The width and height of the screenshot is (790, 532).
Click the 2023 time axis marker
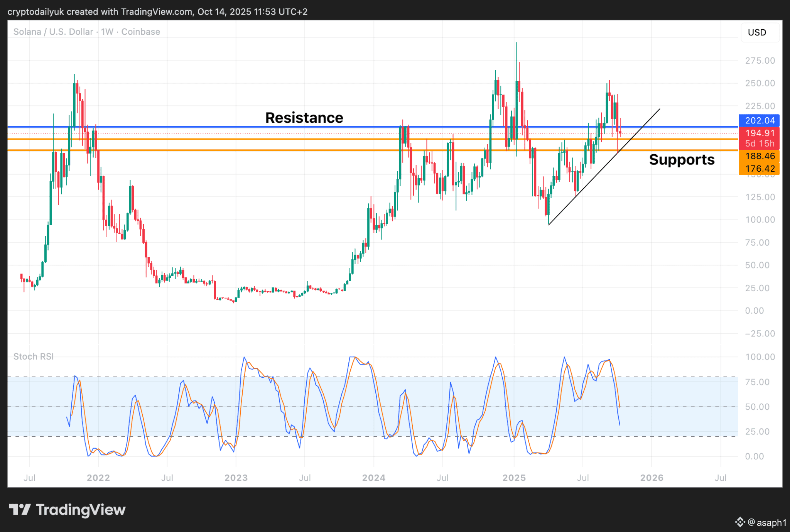tap(236, 478)
